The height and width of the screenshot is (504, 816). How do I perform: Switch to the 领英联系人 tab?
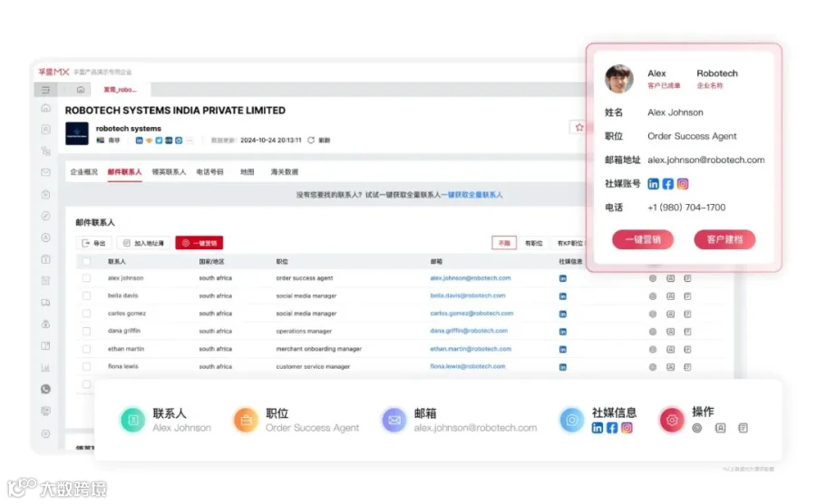(x=169, y=172)
